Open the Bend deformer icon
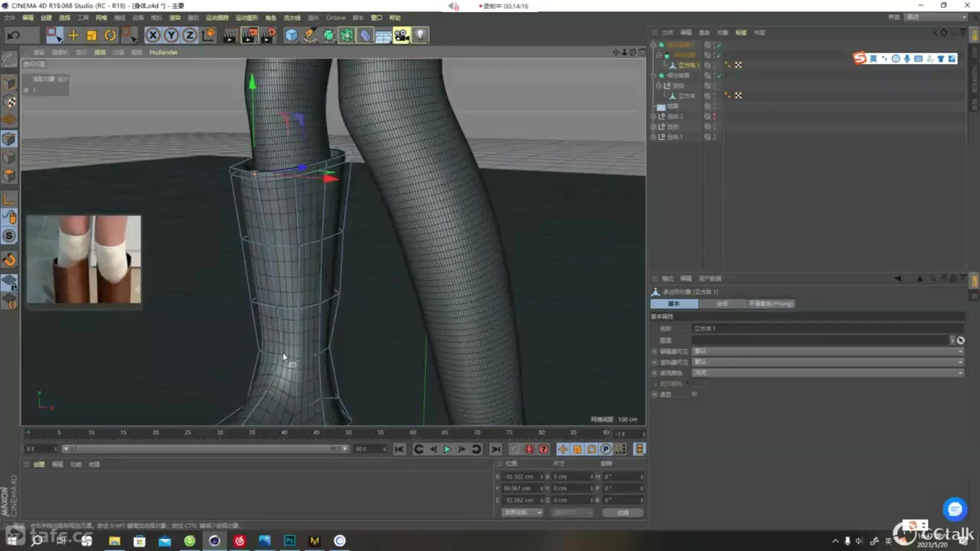The width and height of the screenshot is (980, 551). coord(365,35)
